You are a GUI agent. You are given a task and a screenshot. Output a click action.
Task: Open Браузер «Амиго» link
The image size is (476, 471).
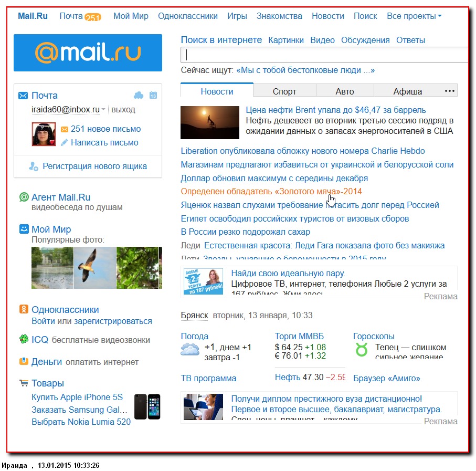[x=387, y=378]
